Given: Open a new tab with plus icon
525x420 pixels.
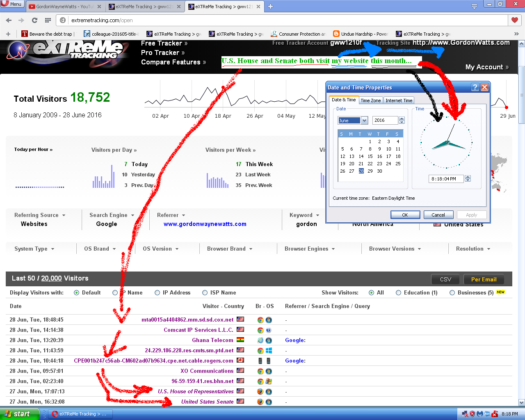Looking at the screenshot, I should 270,6.
